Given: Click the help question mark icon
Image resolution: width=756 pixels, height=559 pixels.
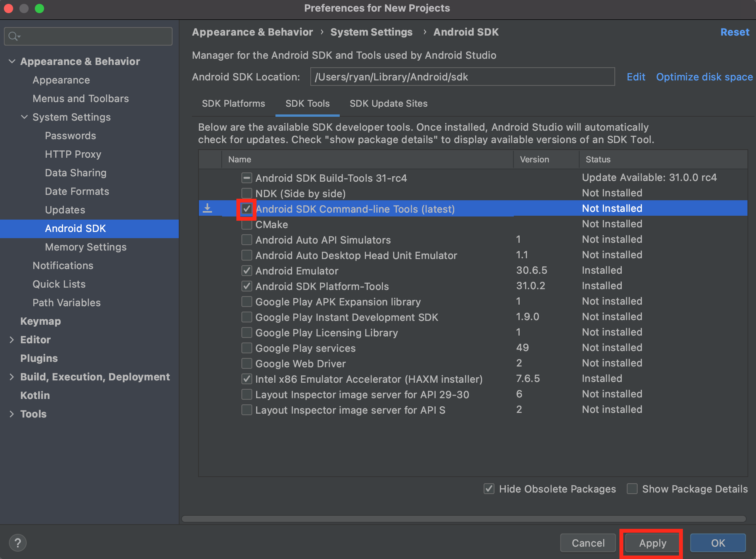Looking at the screenshot, I should click(17, 543).
